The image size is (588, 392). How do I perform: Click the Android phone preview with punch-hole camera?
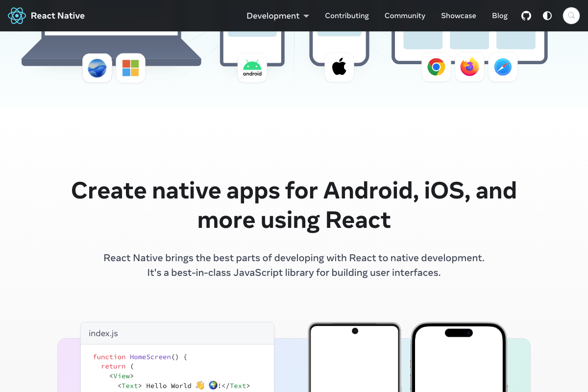coord(354,357)
